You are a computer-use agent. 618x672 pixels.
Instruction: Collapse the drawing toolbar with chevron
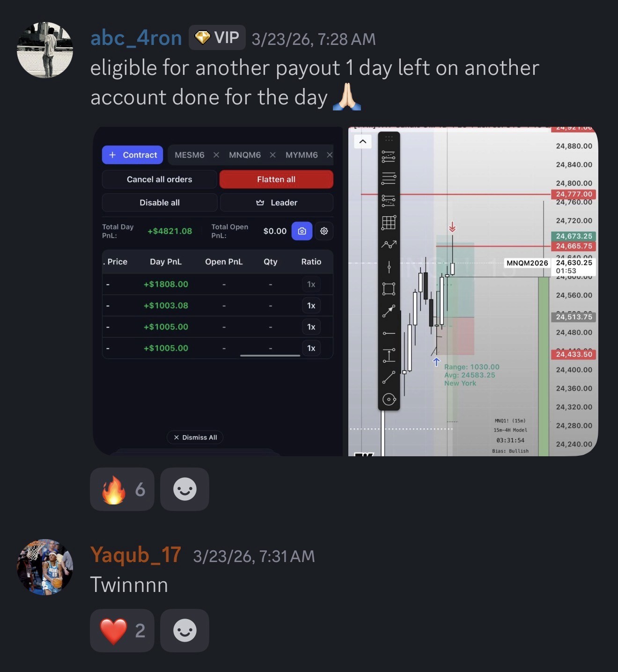(363, 141)
